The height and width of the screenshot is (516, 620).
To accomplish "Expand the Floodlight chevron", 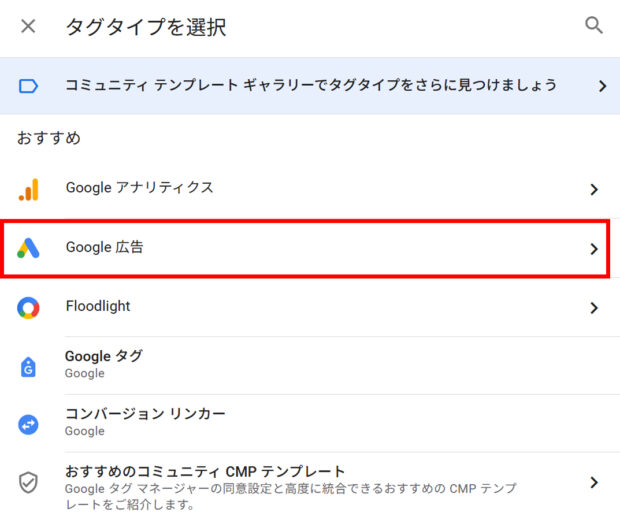I will click(594, 307).
